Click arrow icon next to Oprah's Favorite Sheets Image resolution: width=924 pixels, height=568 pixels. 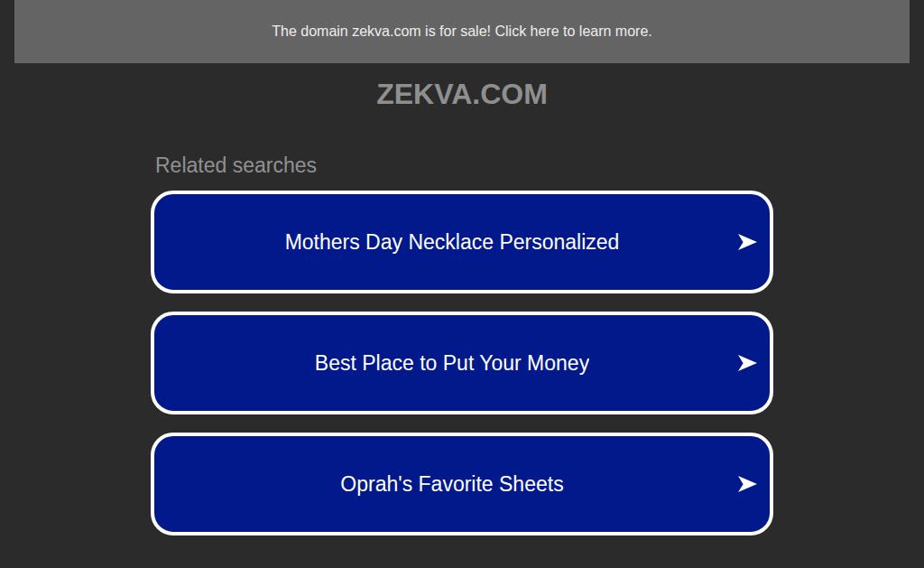[x=746, y=484]
